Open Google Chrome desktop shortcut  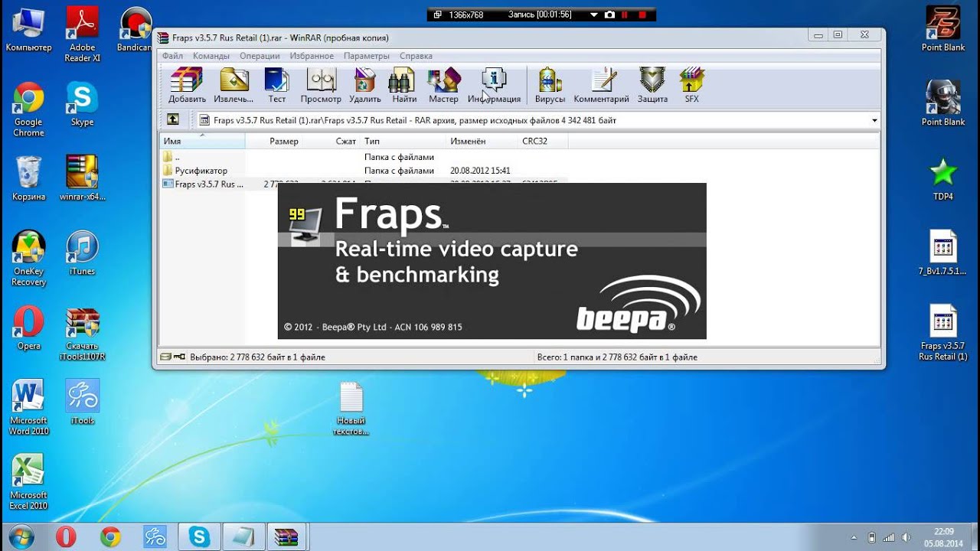pos(28,109)
